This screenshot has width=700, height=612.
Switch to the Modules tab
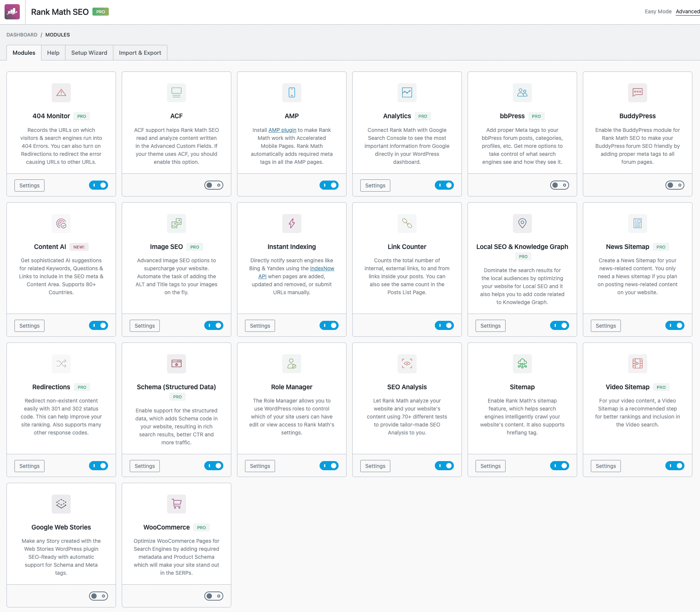coord(24,53)
